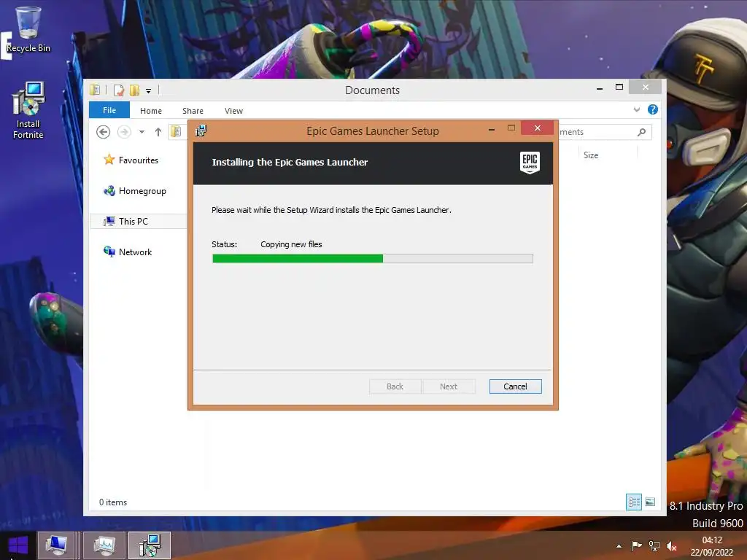Open recent locations dropdown arrow

pos(142,132)
